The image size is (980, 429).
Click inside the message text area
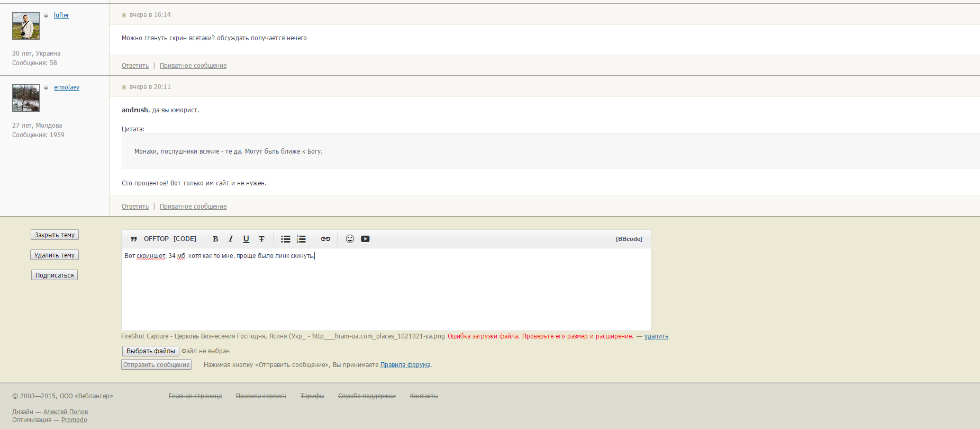(386, 291)
